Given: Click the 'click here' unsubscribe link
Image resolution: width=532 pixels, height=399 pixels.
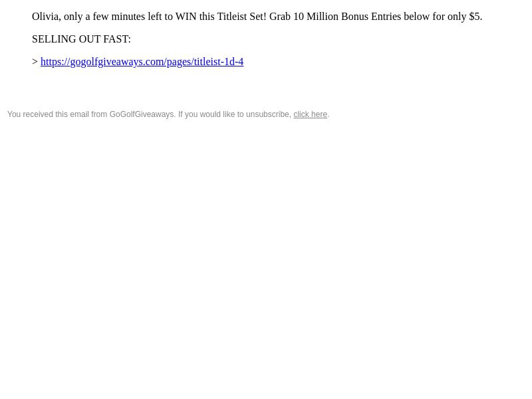Looking at the screenshot, I should coord(310,114).
